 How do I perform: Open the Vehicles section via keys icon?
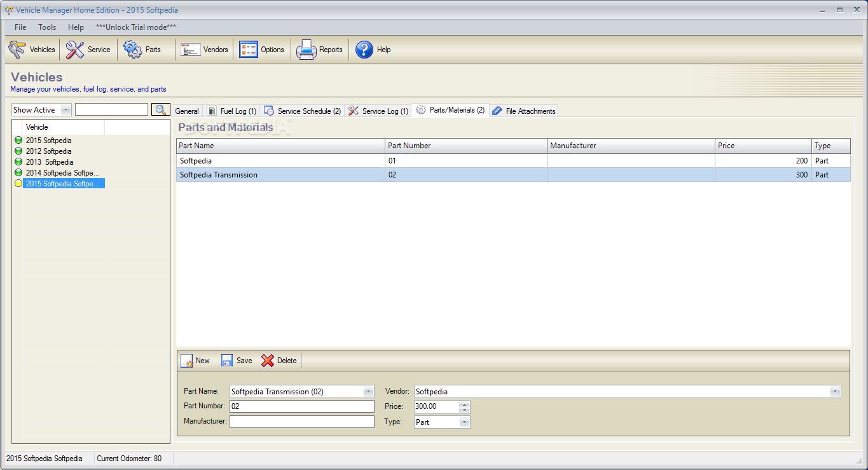tap(17, 50)
